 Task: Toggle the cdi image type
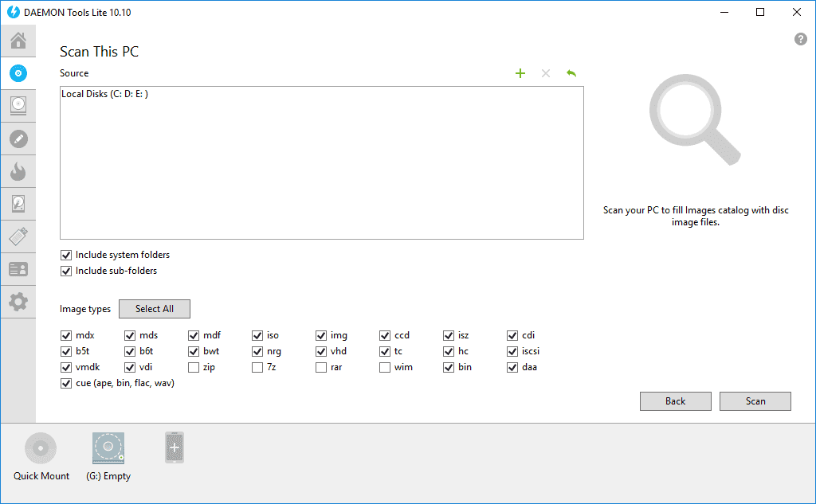point(512,335)
